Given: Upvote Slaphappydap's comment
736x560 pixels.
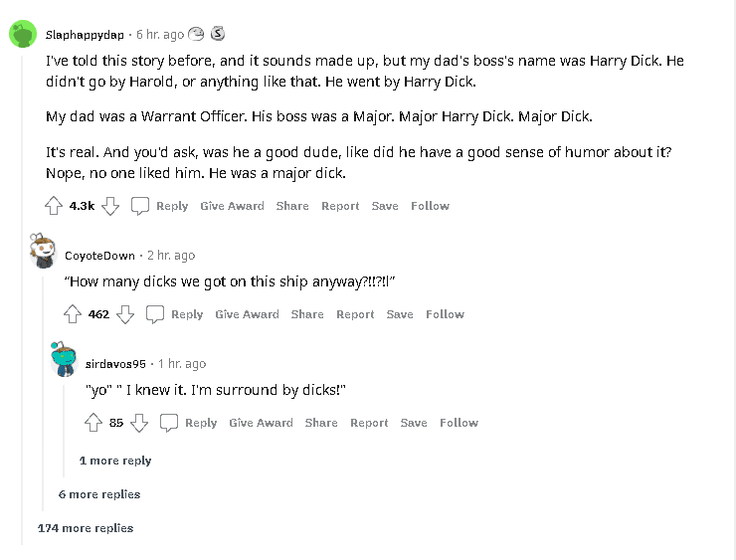Looking at the screenshot, I should point(54,206).
